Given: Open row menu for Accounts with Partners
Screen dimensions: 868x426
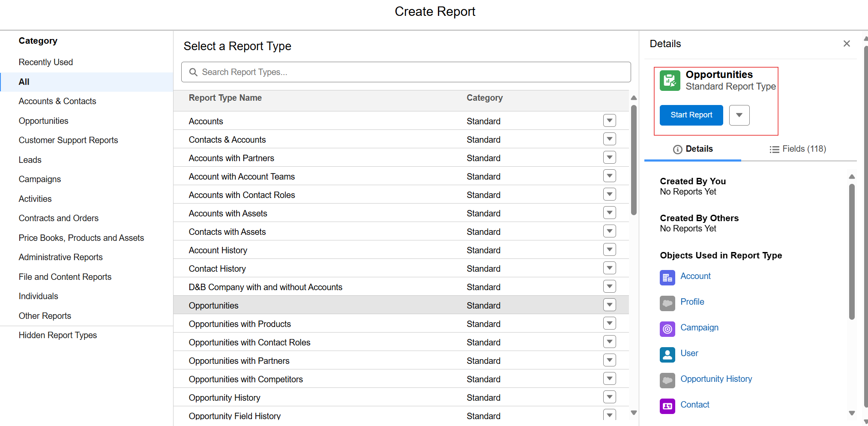Looking at the screenshot, I should click(609, 158).
